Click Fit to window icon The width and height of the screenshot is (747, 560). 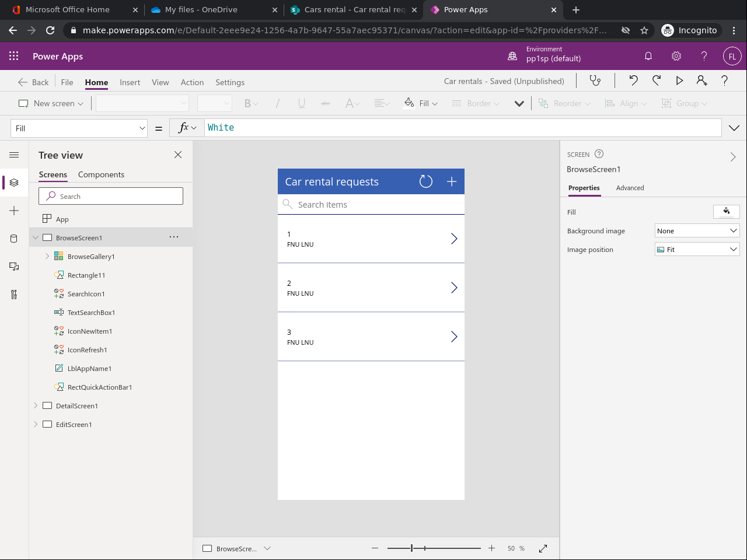543,548
